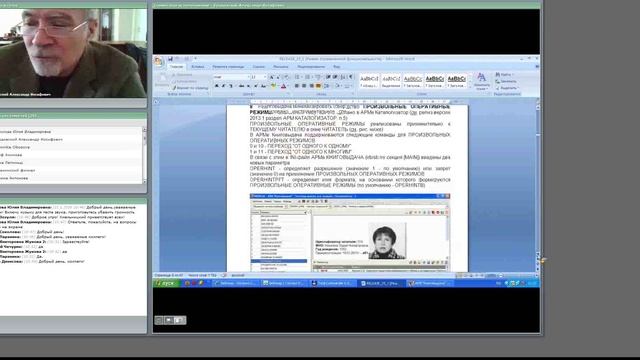This screenshot has width=640, height=360.
Task: Open the Рассылки ribbon tab
Action: point(281,67)
